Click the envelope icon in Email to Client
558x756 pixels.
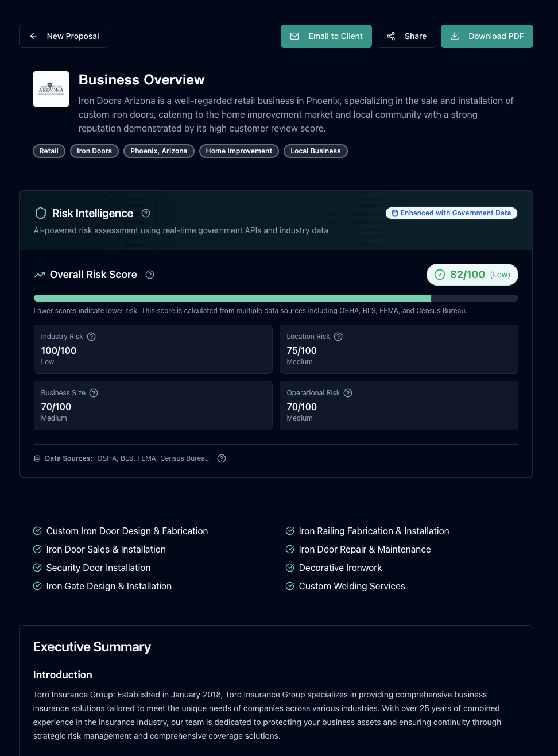coord(294,36)
